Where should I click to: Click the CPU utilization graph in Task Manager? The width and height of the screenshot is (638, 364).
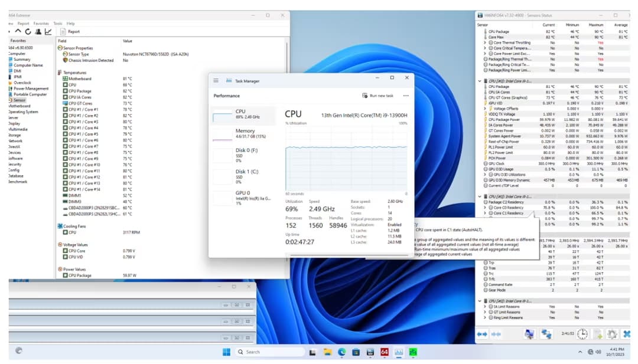(x=346, y=158)
